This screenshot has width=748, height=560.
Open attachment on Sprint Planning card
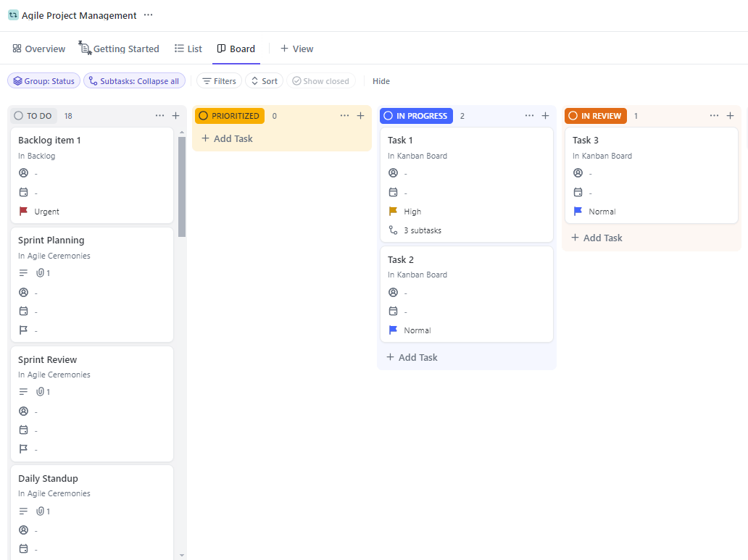(43, 273)
